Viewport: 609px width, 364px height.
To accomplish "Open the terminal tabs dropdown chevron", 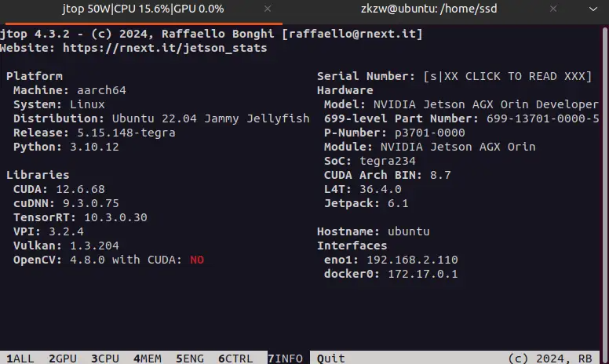I will point(593,9).
